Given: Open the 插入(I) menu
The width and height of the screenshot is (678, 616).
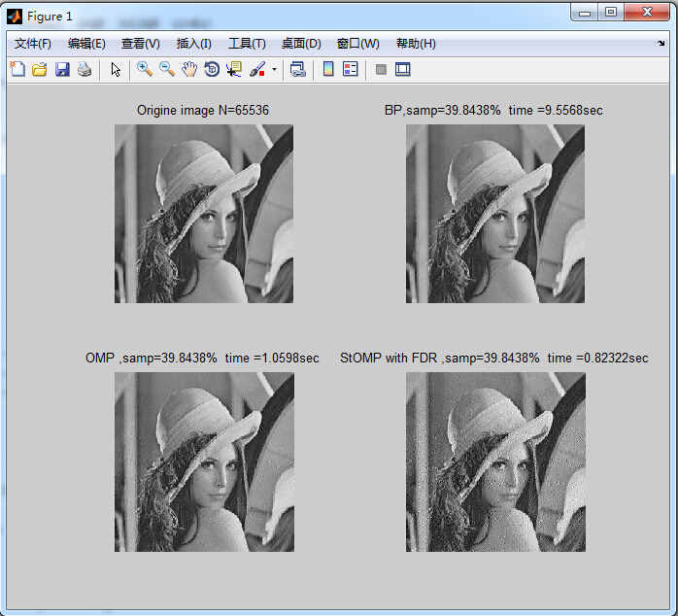Looking at the screenshot, I should click(193, 44).
